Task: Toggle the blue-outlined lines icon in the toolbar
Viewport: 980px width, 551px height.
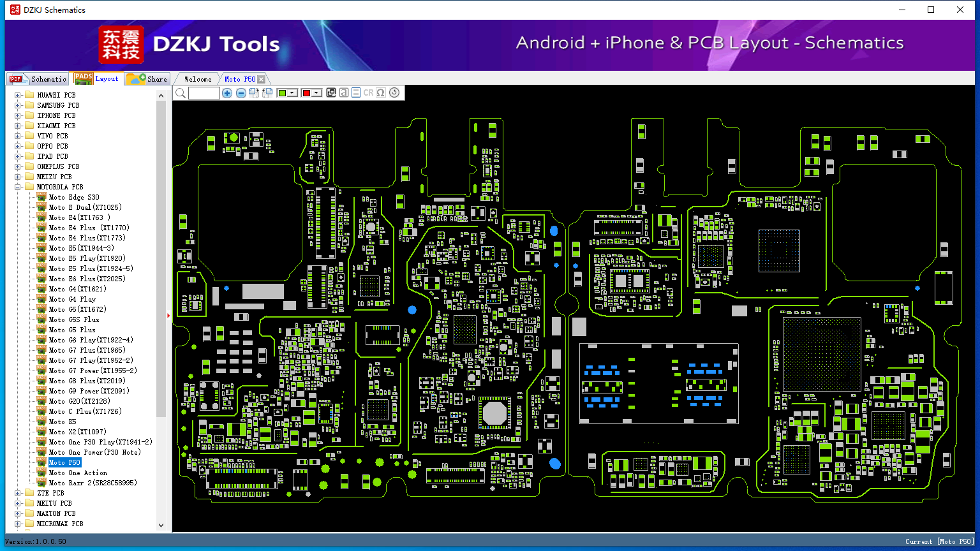Action: [356, 93]
